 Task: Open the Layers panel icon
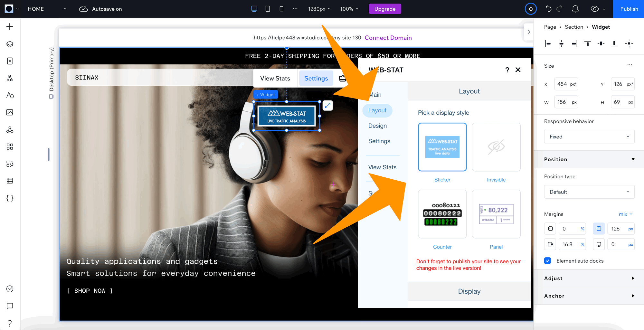pos(10,44)
